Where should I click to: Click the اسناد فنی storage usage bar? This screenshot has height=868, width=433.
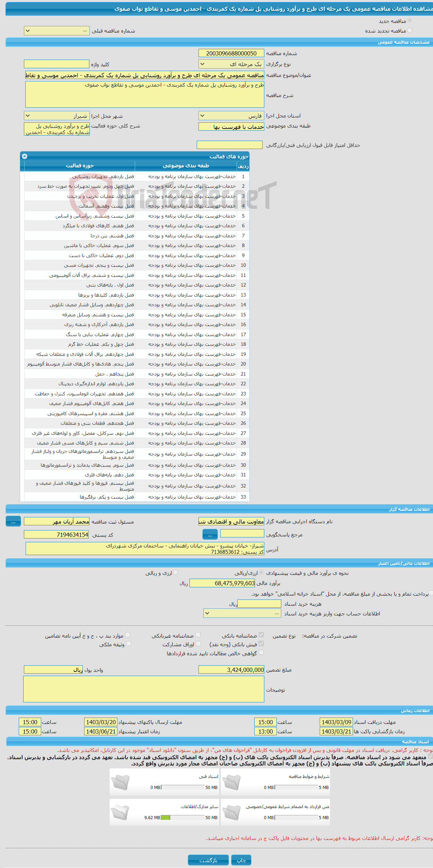click(183, 788)
